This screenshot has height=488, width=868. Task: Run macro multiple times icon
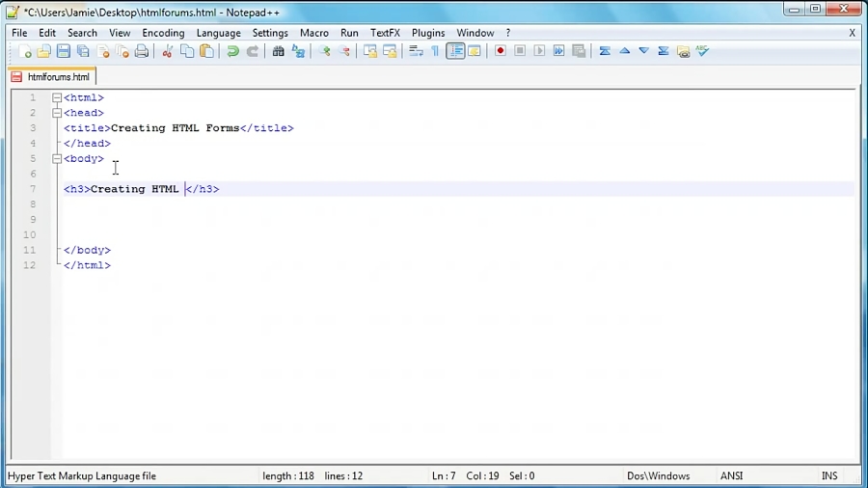pos(558,51)
